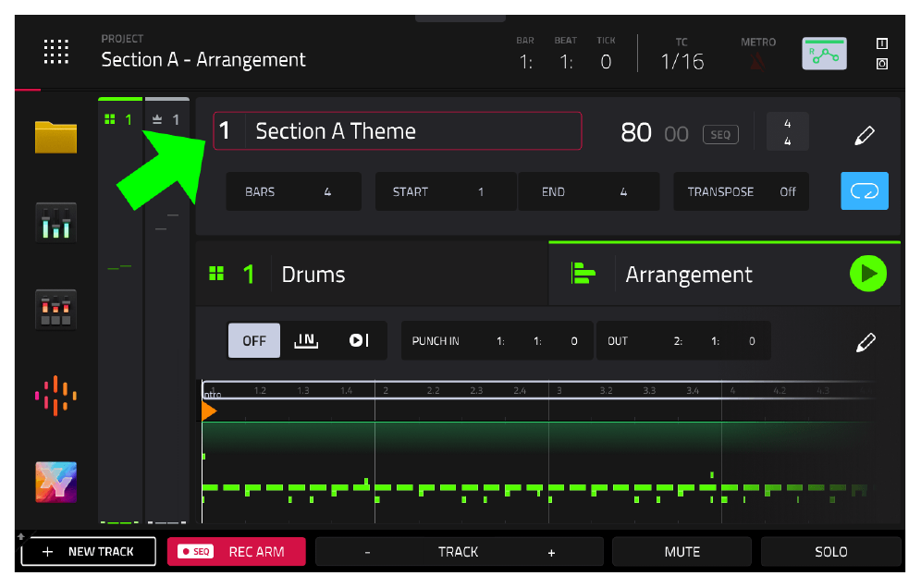Viewport: 921px width, 588px height.
Task: Click the orange playhead marker on the timeline
Action: [208, 410]
